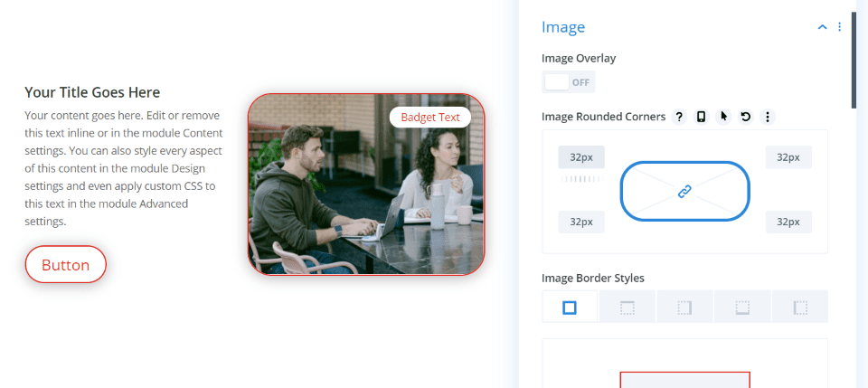Click the top-left corner radius slider ticks
868x388 pixels.
[580, 179]
